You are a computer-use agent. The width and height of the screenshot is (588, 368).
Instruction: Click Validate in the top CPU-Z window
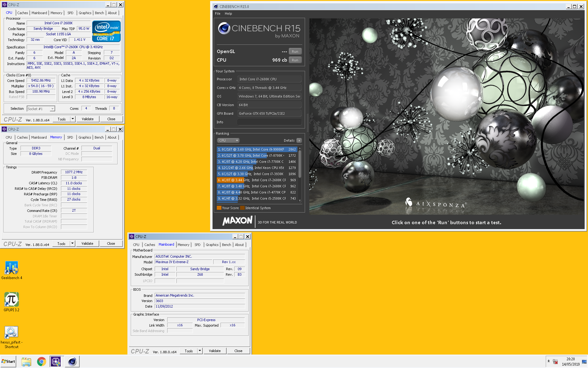88,119
